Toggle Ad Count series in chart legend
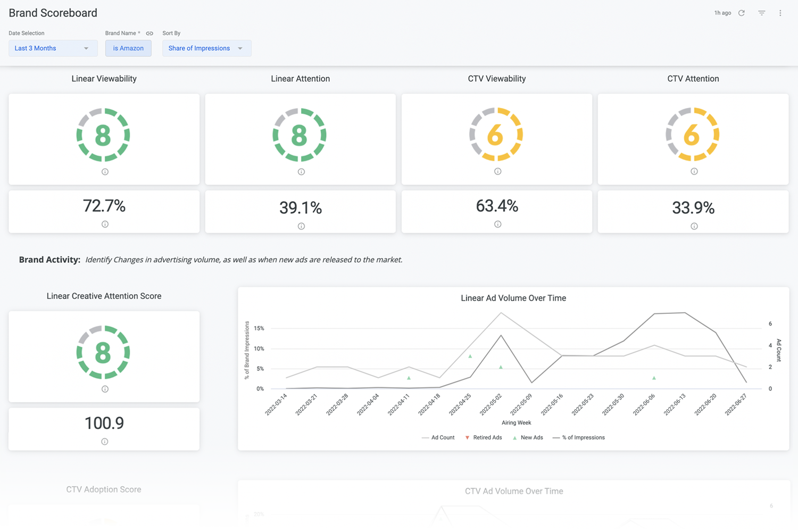This screenshot has height=532, width=798. click(x=438, y=437)
